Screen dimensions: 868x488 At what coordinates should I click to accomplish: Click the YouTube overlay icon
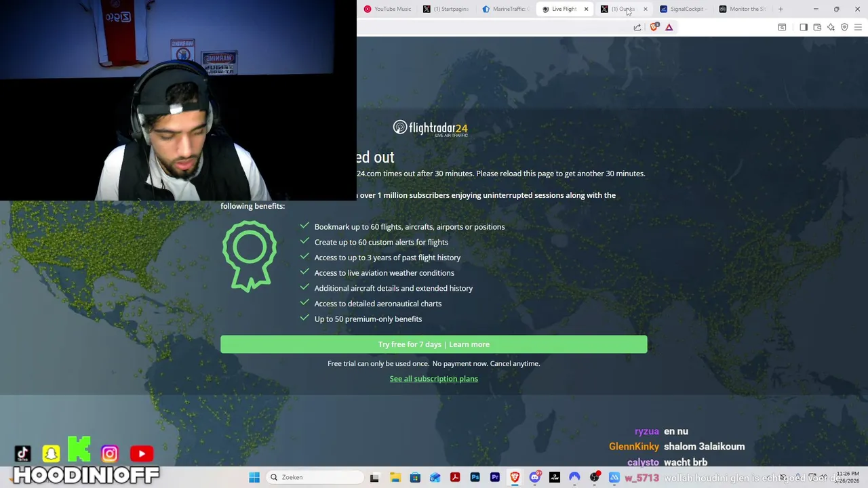142,453
